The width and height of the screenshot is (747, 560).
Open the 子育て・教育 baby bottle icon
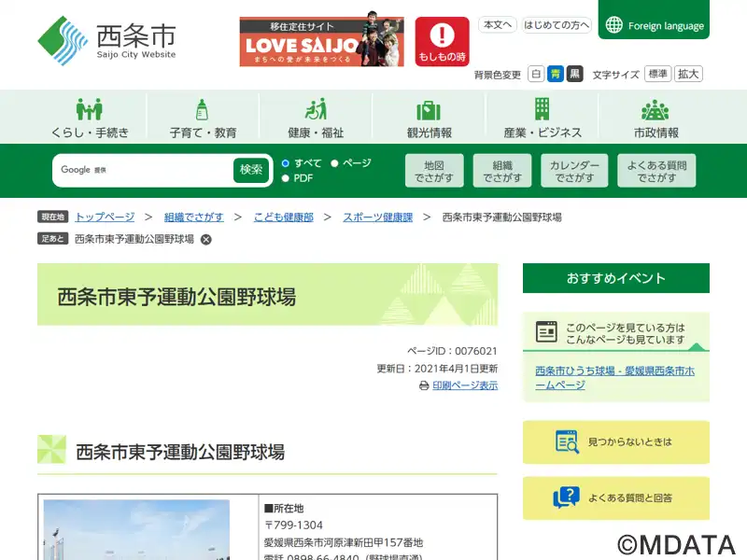(203, 109)
